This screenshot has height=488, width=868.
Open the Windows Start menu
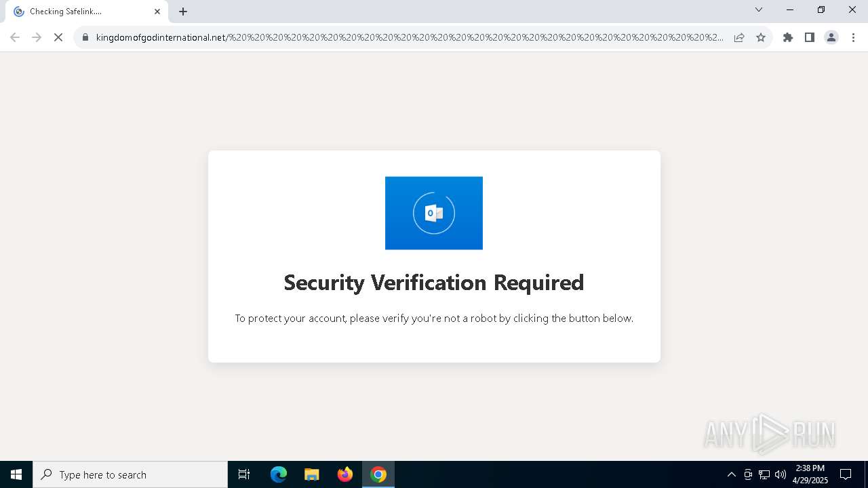tap(16, 474)
